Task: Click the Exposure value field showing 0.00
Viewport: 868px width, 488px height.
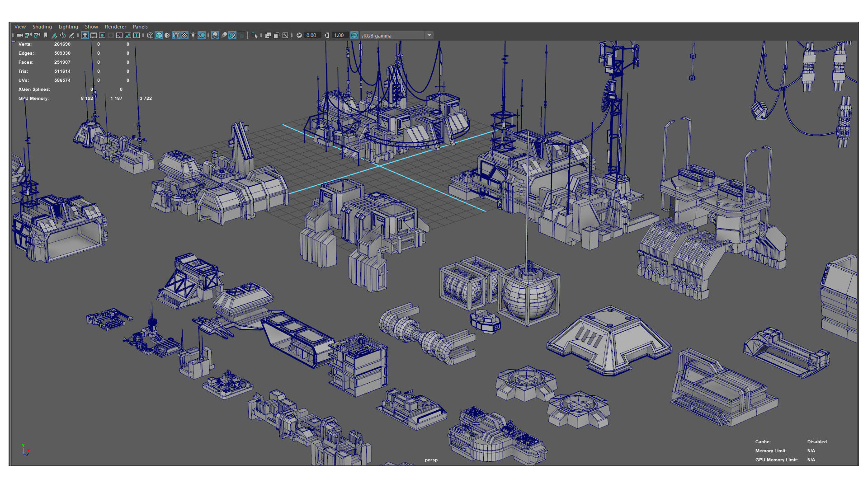Action: [312, 35]
